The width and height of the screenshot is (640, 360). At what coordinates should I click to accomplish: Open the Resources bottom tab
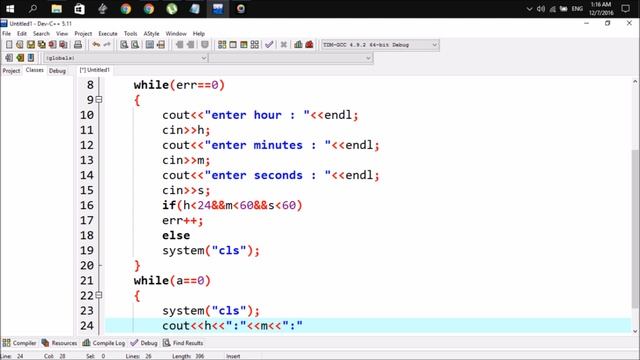(x=59, y=343)
